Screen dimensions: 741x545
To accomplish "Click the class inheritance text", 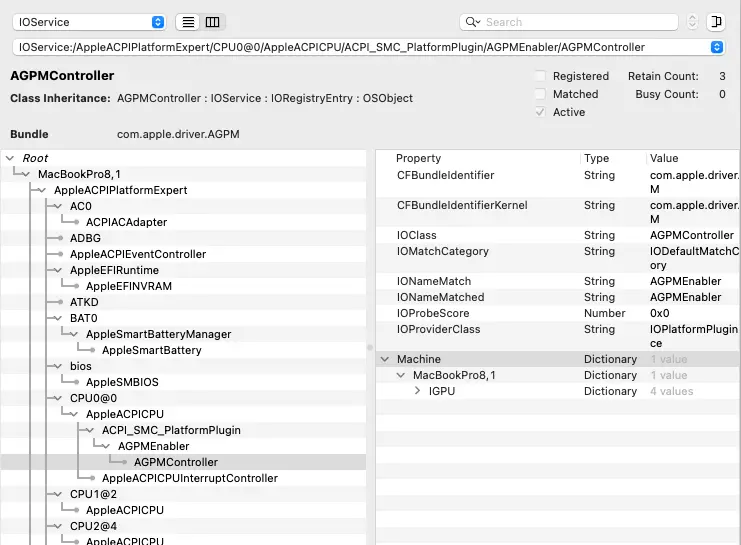I will point(265,98).
